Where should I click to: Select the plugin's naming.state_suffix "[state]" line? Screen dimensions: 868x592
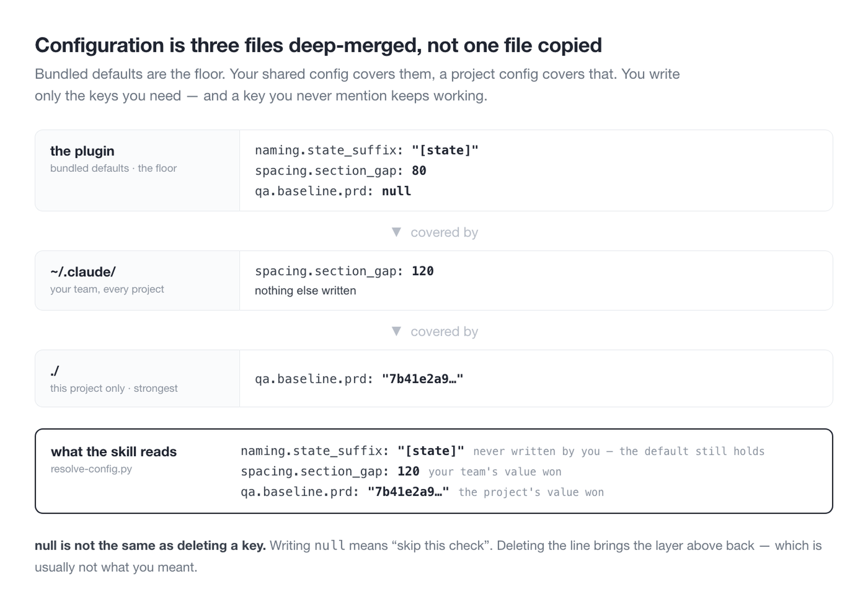point(367,150)
